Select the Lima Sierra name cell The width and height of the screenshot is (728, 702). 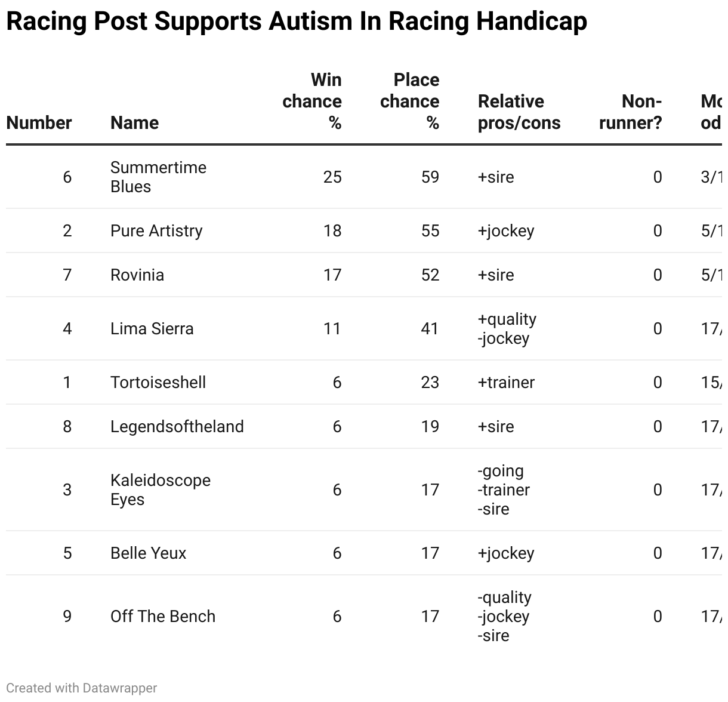(152, 328)
